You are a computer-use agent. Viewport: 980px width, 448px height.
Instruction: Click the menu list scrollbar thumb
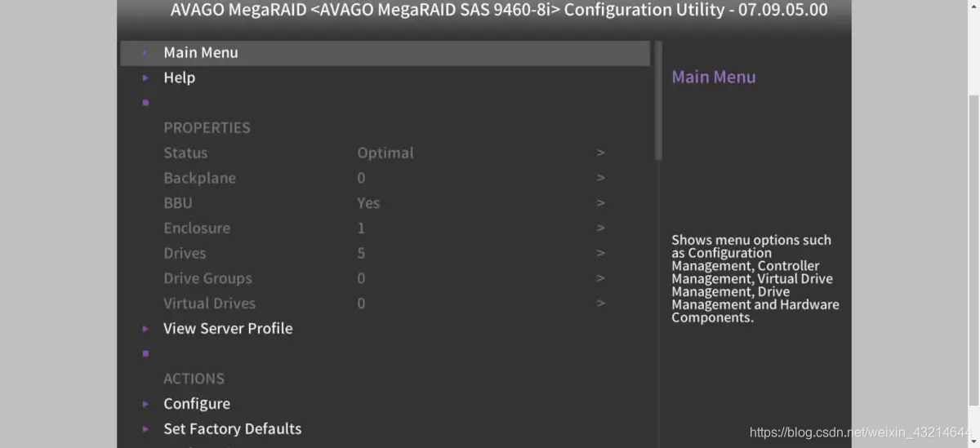tap(658, 100)
